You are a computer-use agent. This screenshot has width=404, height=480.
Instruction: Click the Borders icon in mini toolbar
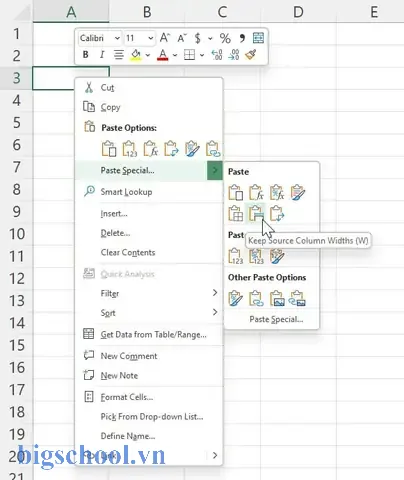[189, 54]
